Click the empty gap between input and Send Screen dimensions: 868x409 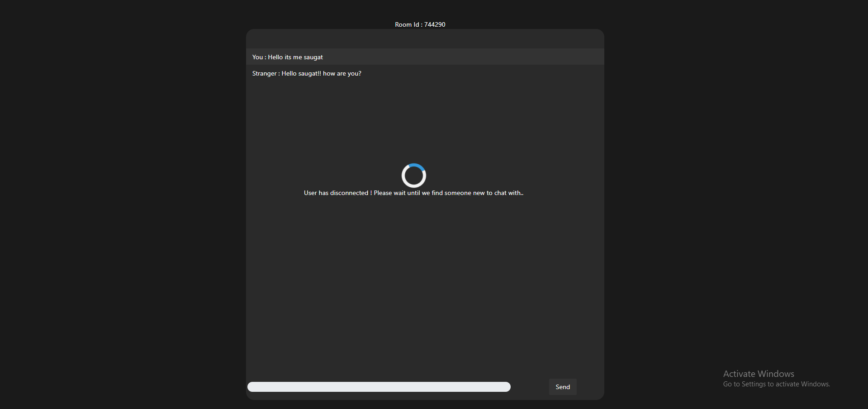[530, 387]
